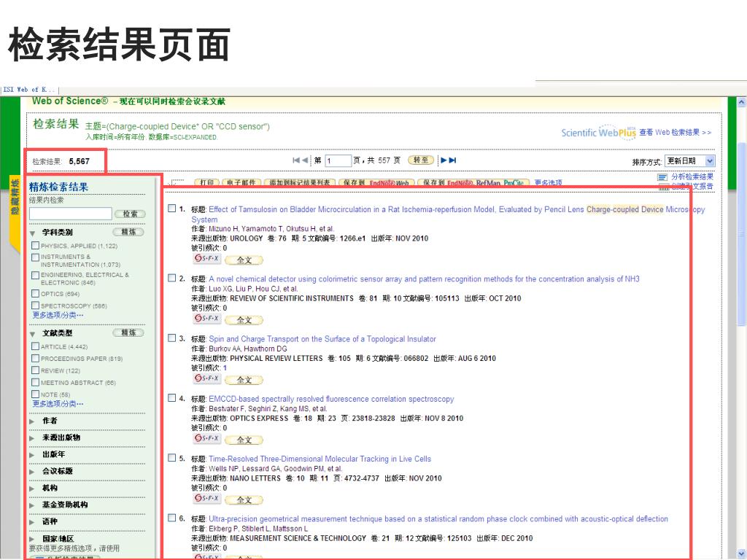Image resolution: width=747 pixels, height=560 pixels.
Task: Tick the checkbox for record 4
Action: click(x=172, y=398)
